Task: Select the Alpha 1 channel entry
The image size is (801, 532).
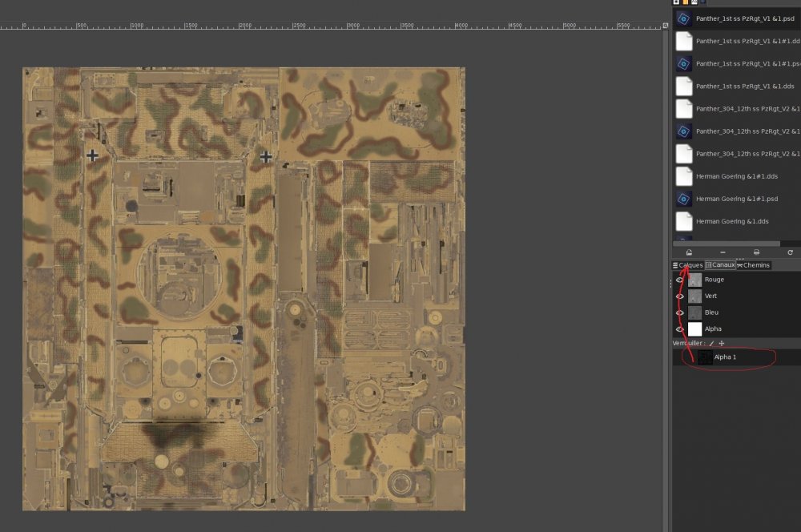Action: click(725, 357)
